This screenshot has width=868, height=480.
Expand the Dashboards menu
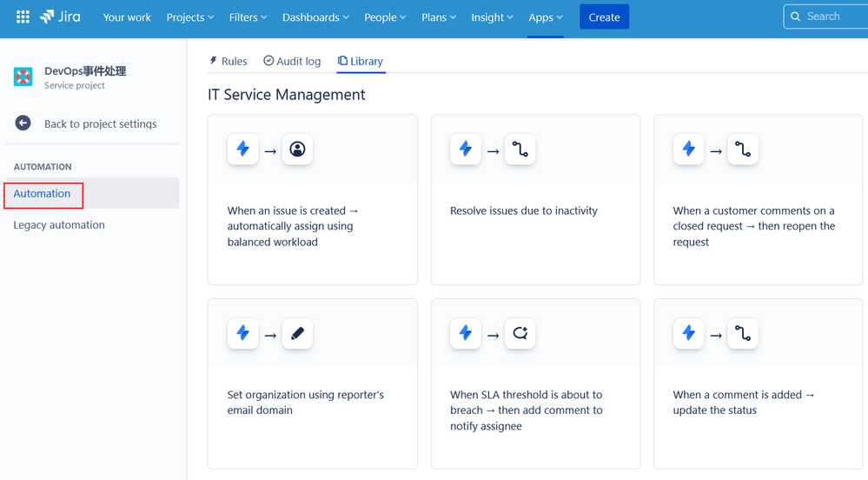pos(315,17)
